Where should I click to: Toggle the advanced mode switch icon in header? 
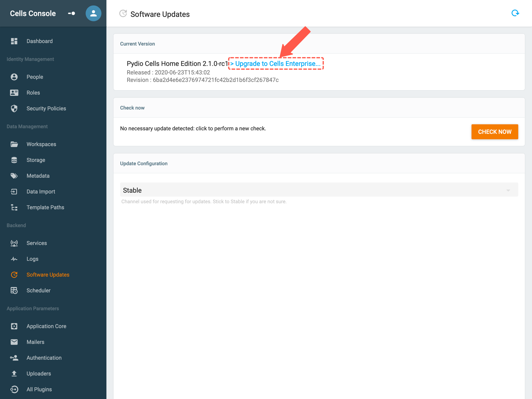pos(71,13)
